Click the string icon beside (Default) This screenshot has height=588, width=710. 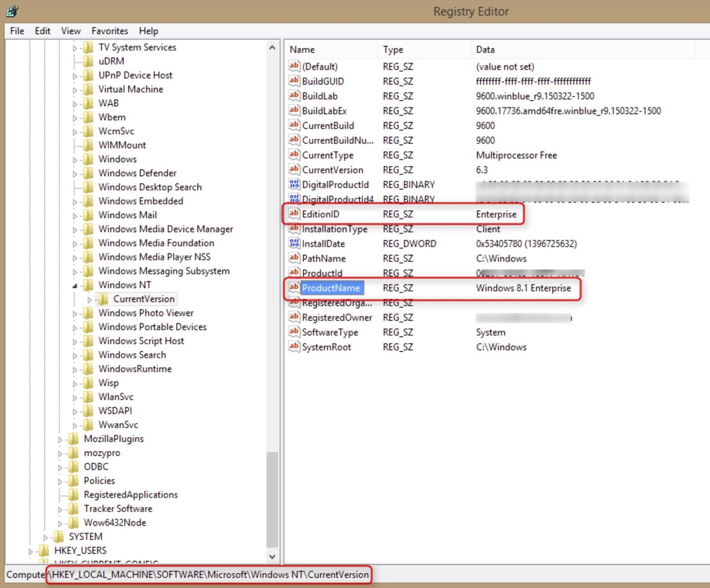(294, 66)
